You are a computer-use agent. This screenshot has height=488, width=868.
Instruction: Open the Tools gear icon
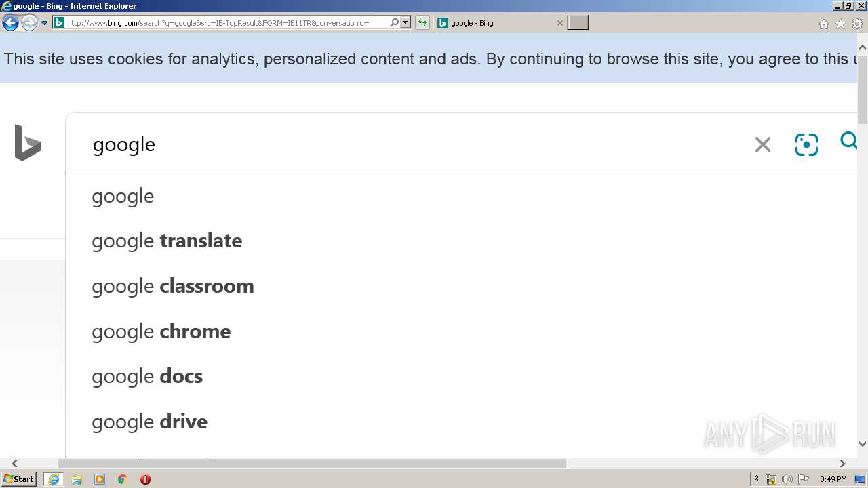(857, 24)
